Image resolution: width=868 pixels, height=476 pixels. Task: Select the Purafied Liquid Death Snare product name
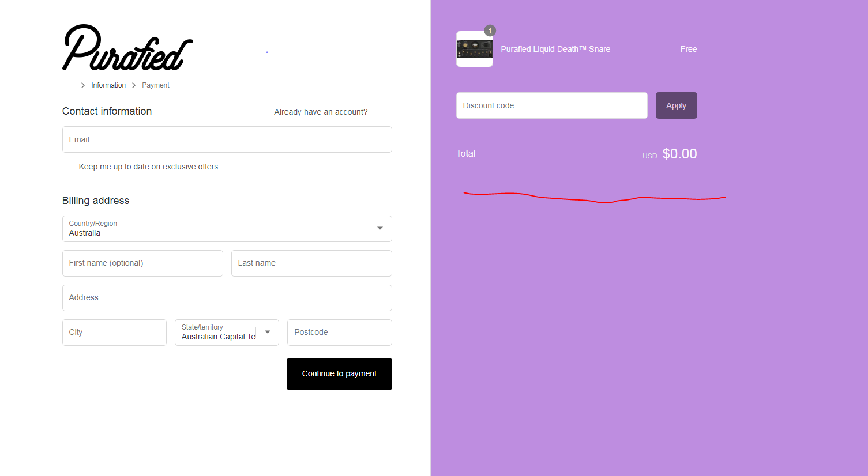[555, 49]
